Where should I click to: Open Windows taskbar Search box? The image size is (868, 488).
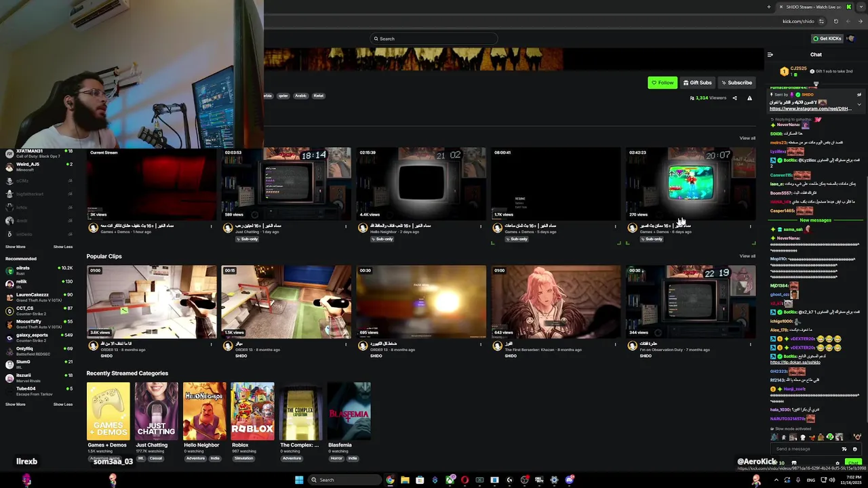(x=344, y=480)
